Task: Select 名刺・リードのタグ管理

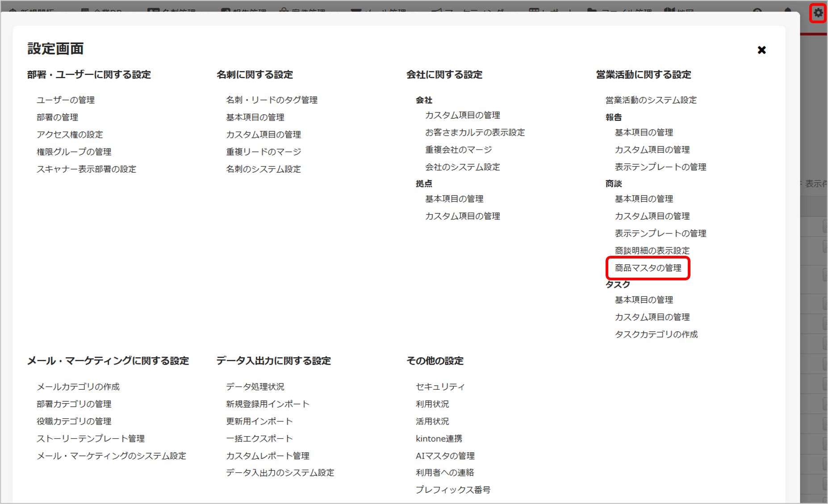Action: pyautogui.click(x=272, y=100)
